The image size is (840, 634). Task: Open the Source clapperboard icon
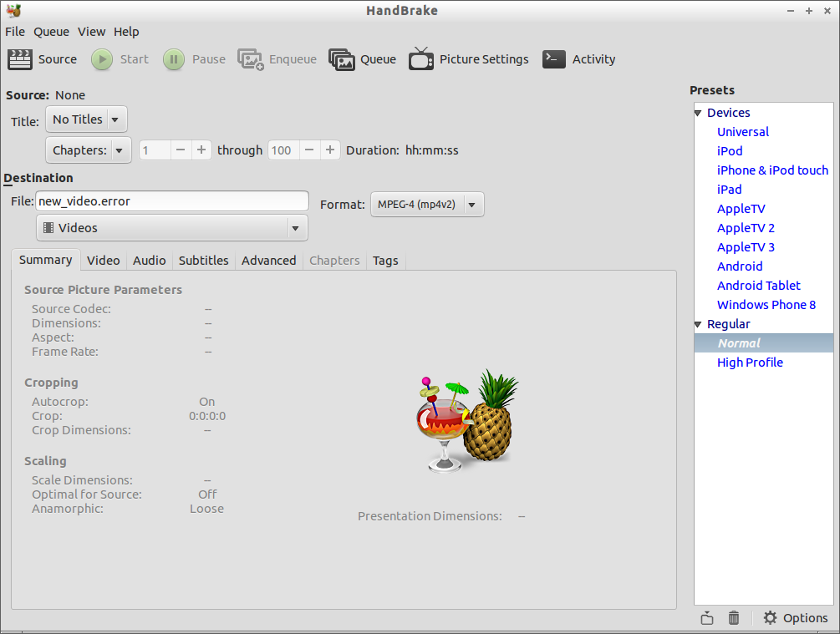[20, 59]
